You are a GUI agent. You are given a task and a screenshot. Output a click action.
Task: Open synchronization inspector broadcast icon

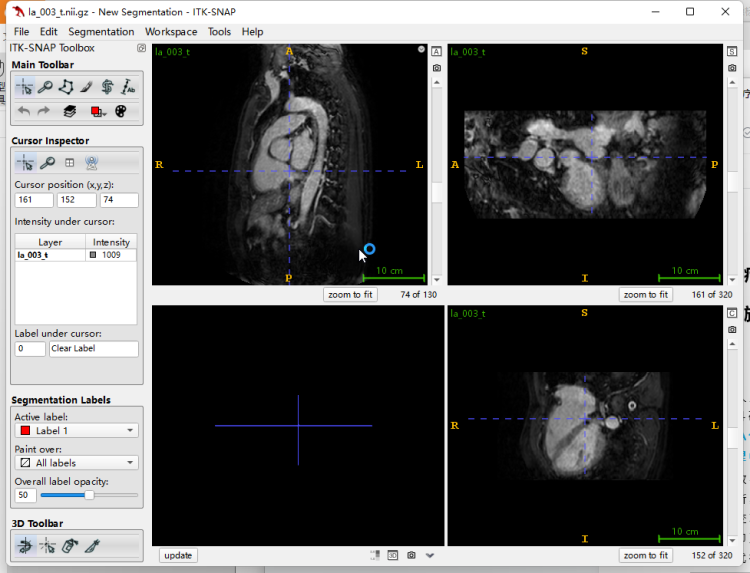point(91,163)
